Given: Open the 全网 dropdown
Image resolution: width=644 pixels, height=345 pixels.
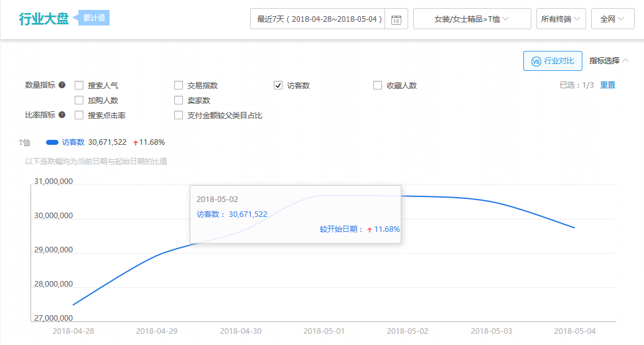Looking at the screenshot, I should tap(612, 19).
